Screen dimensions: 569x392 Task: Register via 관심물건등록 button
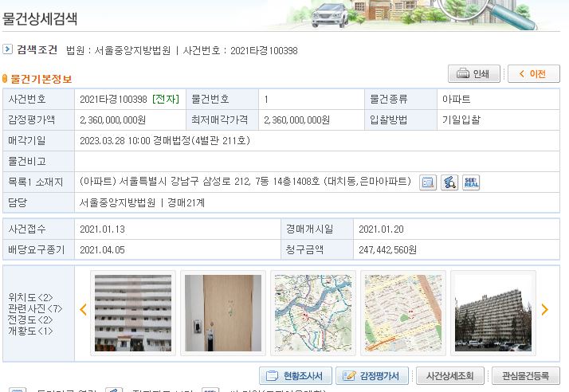tap(525, 376)
